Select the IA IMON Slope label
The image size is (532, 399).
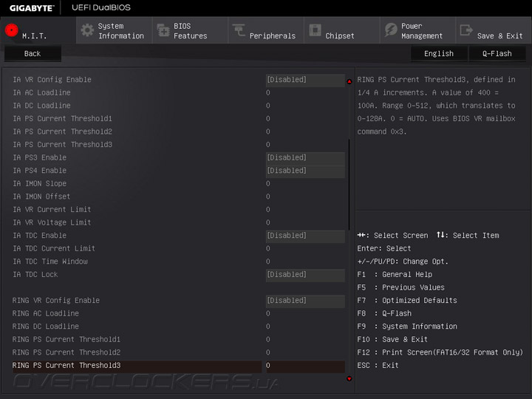tap(40, 183)
